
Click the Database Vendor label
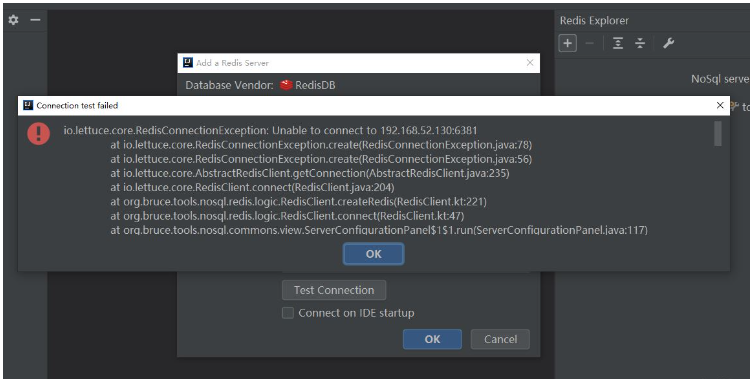(x=229, y=85)
